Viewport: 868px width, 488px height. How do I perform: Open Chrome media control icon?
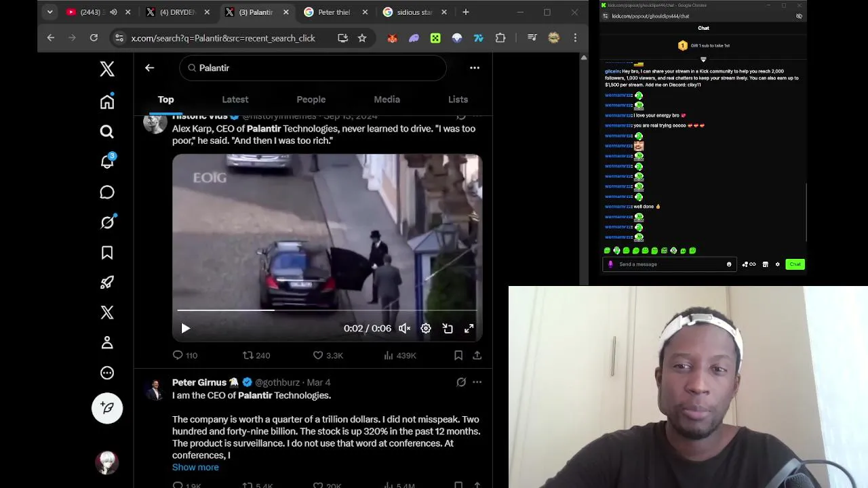tap(532, 38)
